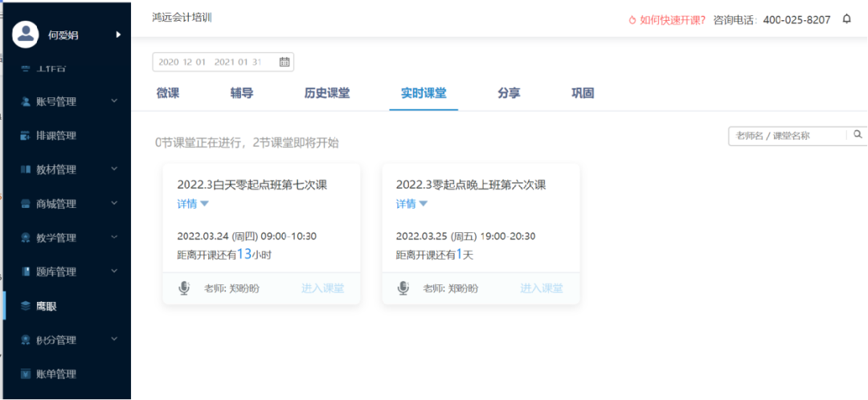Click the user avatar icon
This screenshot has height=400, width=868.
26,35
